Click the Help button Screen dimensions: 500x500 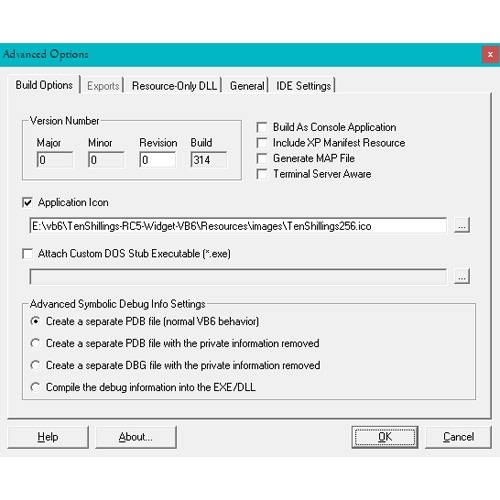tap(48, 437)
